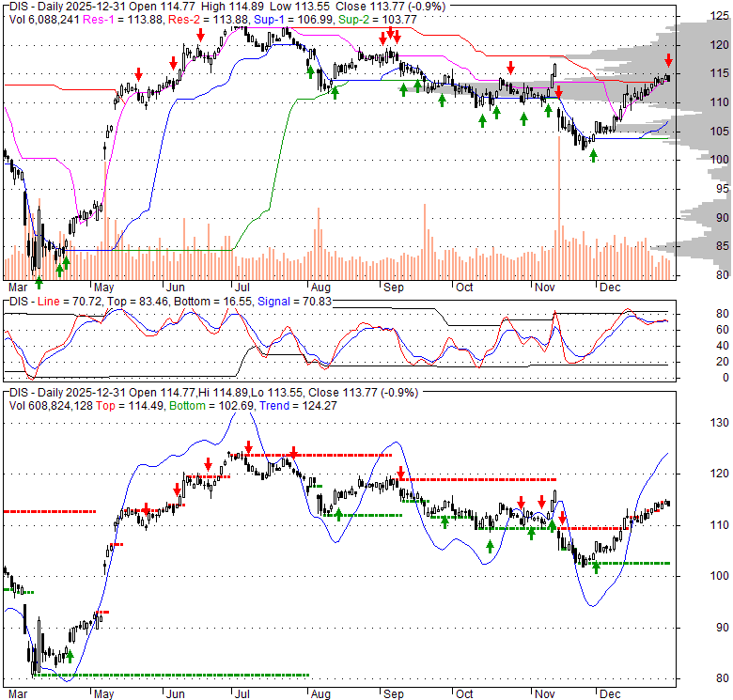Image resolution: width=733 pixels, height=700 pixels.
Task: Select the Trend = 124.27 label
Action: point(298,406)
